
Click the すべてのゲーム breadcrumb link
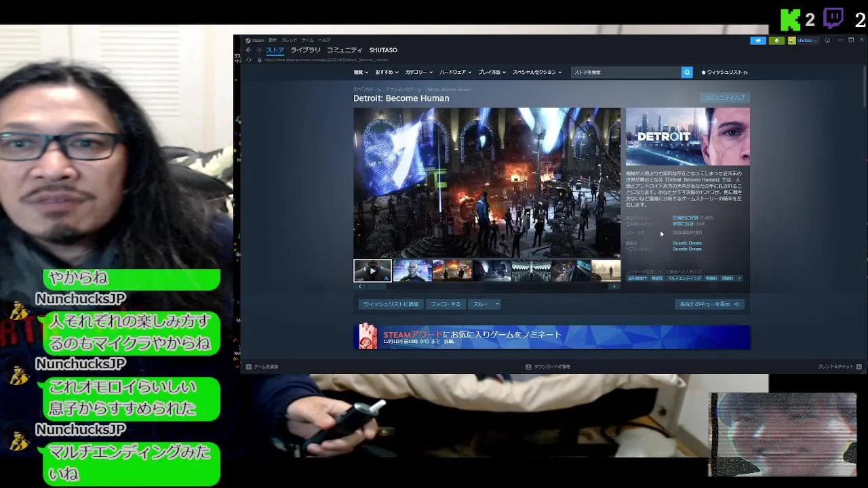367,89
